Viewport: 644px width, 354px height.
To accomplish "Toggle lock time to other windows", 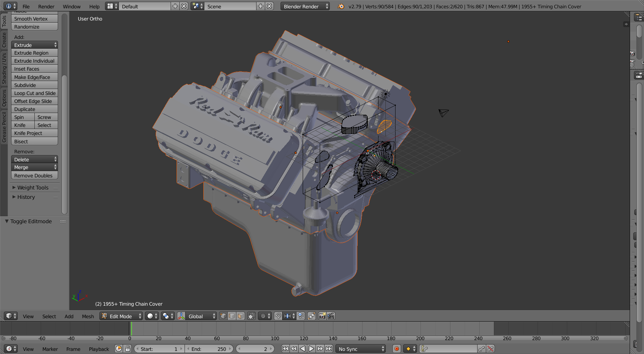I will click(128, 349).
